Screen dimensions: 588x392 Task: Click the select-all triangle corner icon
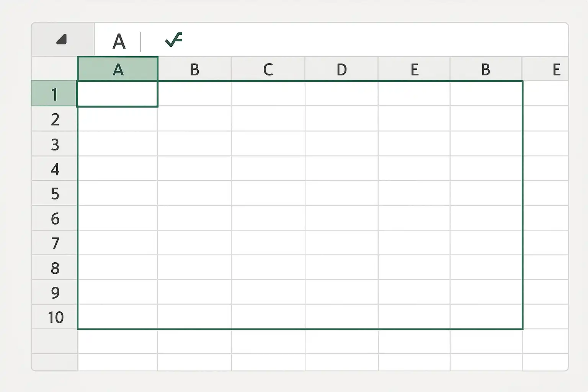(x=62, y=39)
